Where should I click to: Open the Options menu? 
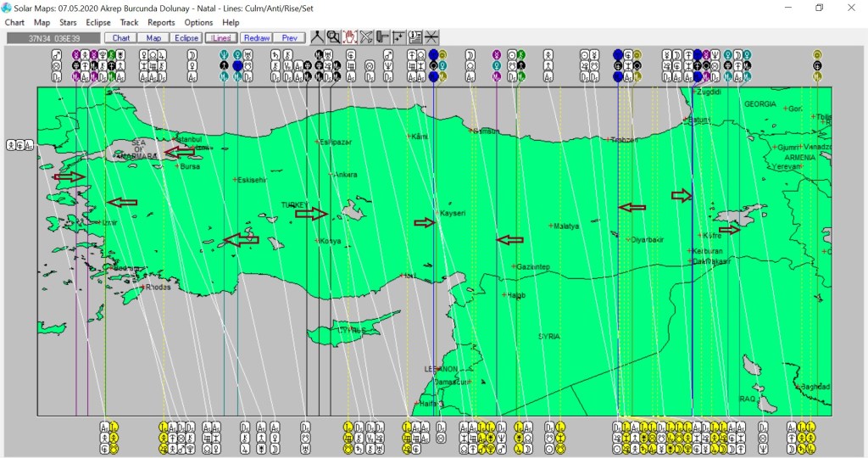point(198,23)
